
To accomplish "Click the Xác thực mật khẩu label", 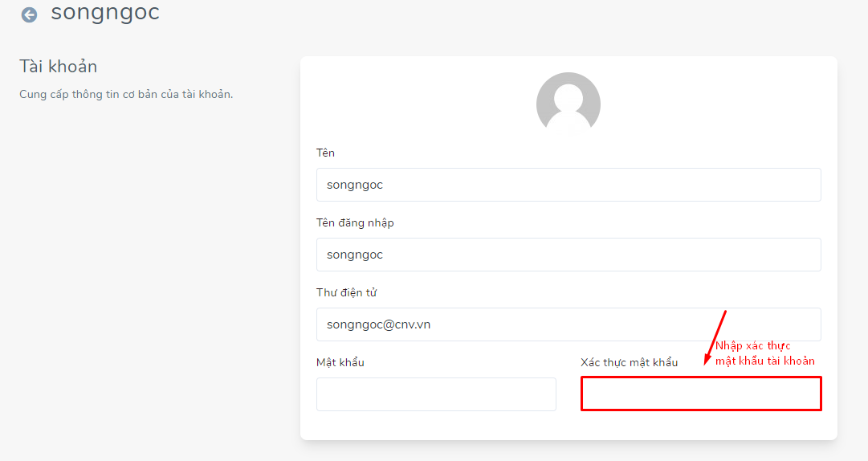I will (629, 362).
